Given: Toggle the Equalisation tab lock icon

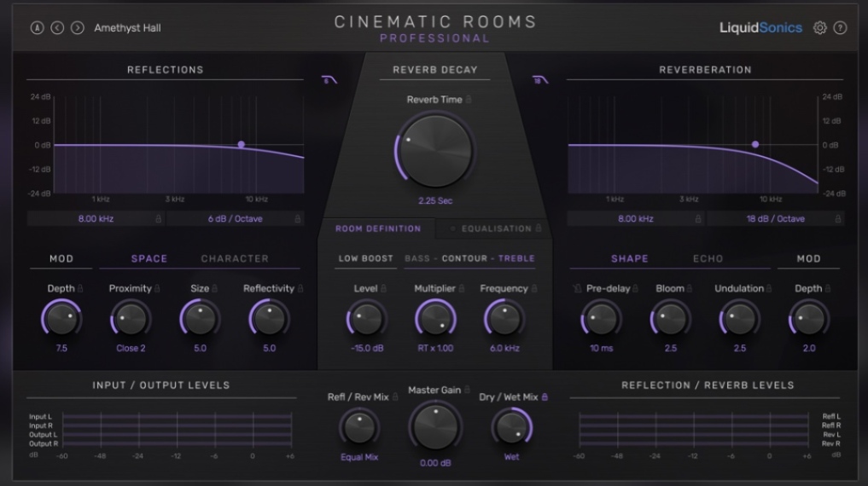Looking at the screenshot, I should (x=538, y=228).
